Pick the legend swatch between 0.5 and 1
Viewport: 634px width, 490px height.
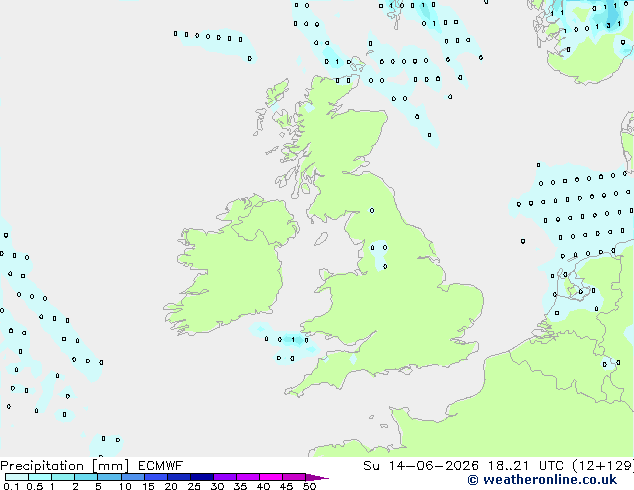click(40, 477)
